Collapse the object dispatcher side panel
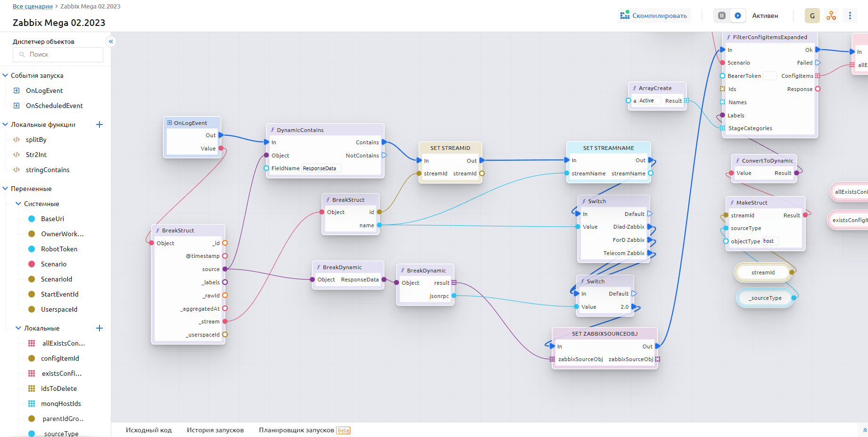Image resolution: width=868 pixels, height=437 pixels. click(x=111, y=41)
